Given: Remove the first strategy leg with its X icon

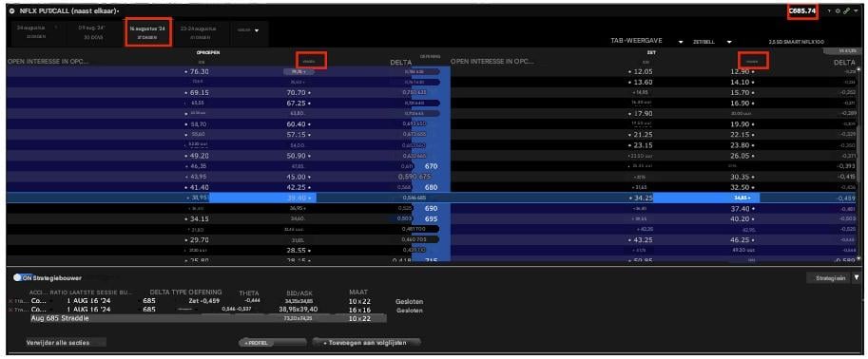Looking at the screenshot, I should [x=10, y=301].
